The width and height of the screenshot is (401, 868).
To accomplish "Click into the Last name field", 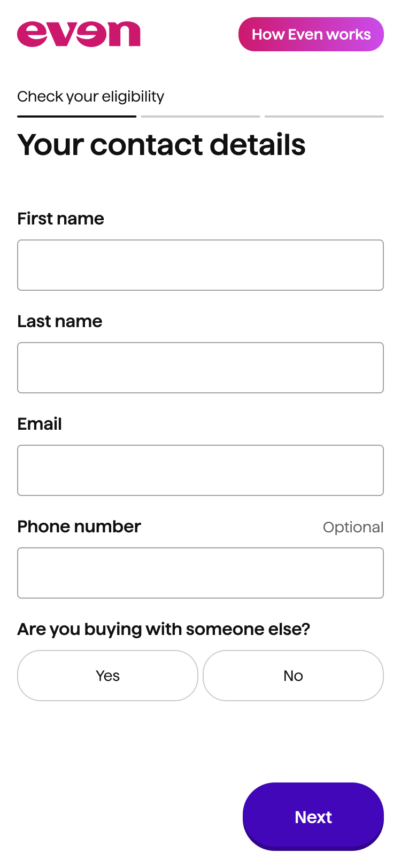I will (x=200, y=368).
